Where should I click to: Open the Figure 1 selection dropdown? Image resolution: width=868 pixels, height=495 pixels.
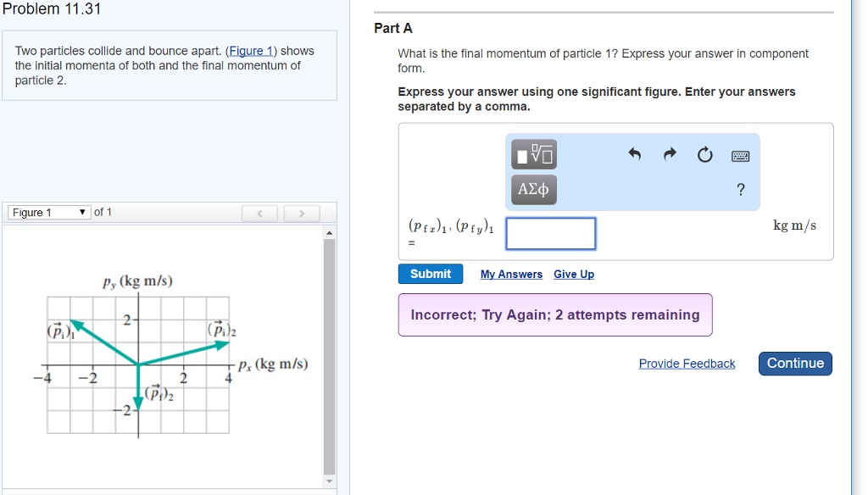click(x=48, y=213)
